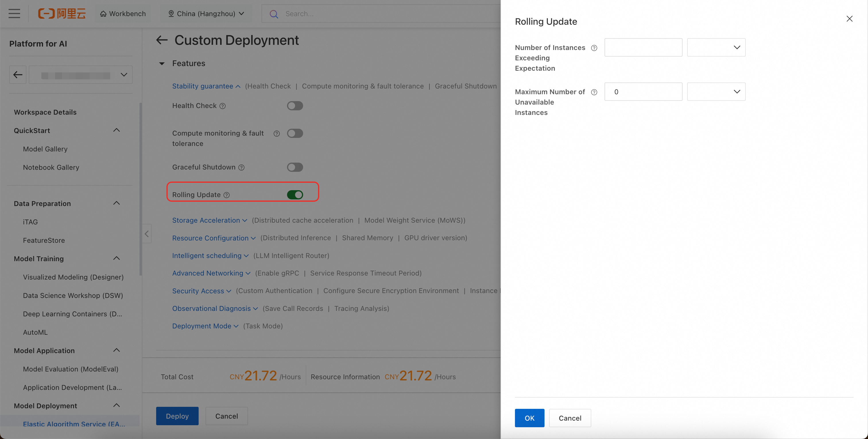868x439 pixels.
Task: Expand Storage Acceleration section
Action: coord(209,220)
